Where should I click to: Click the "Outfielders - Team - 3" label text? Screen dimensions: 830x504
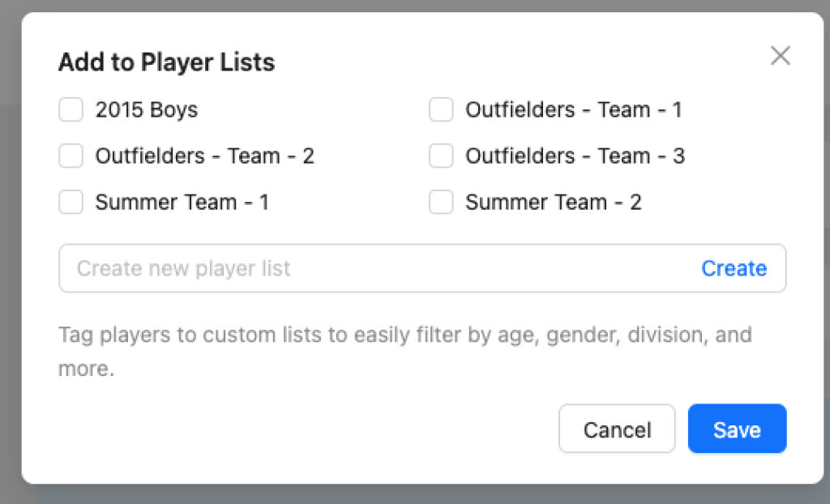pos(575,156)
